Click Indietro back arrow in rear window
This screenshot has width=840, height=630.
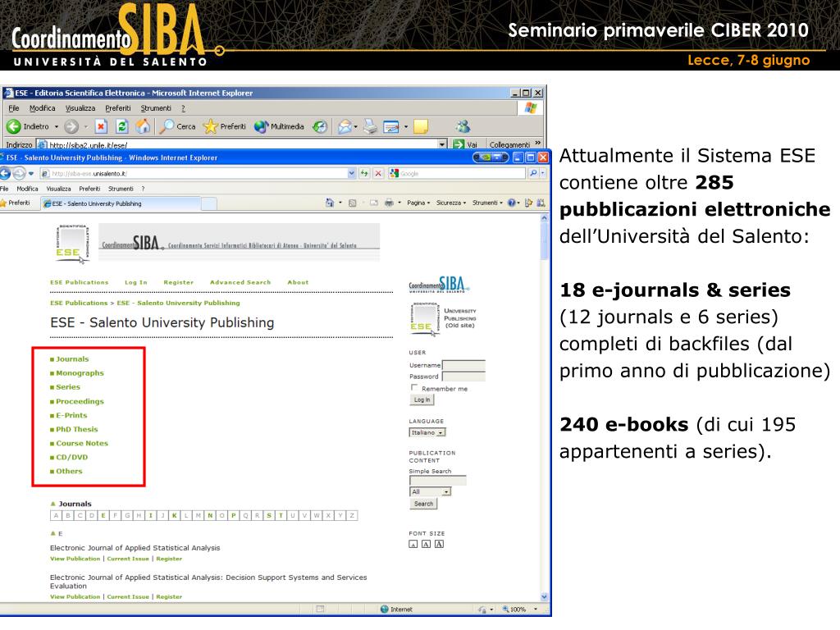(x=13, y=127)
